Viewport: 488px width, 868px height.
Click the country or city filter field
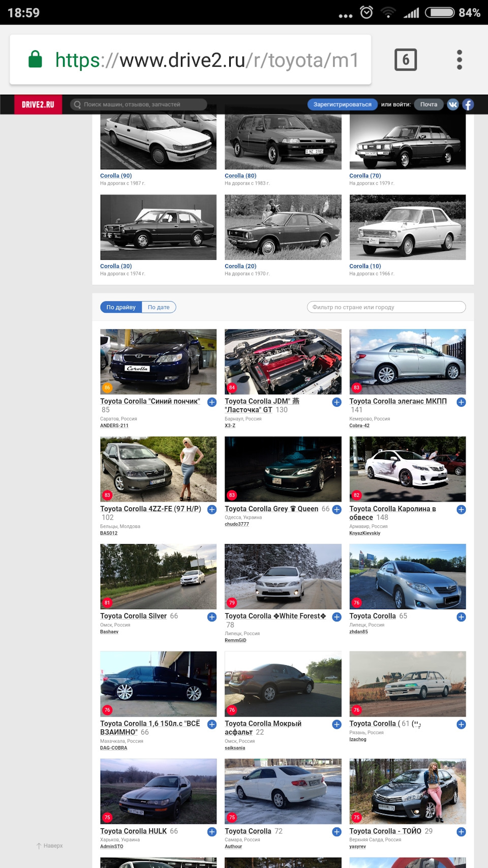pyautogui.click(x=386, y=307)
